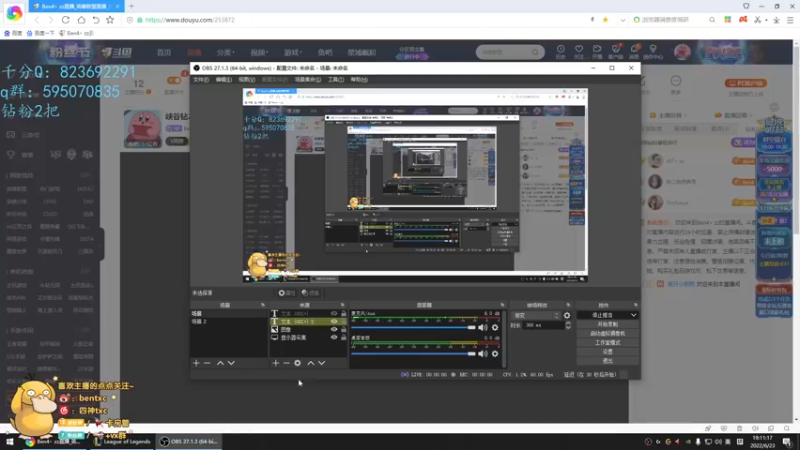This screenshot has height=450, width=800.
Task: Open the source properties button above scenes
Action: coord(287,293)
